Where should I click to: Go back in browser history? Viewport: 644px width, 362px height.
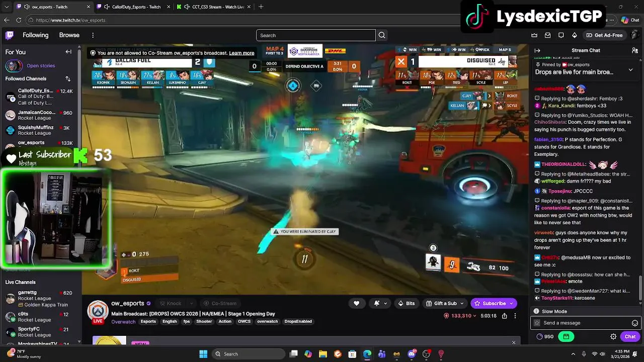6,20
